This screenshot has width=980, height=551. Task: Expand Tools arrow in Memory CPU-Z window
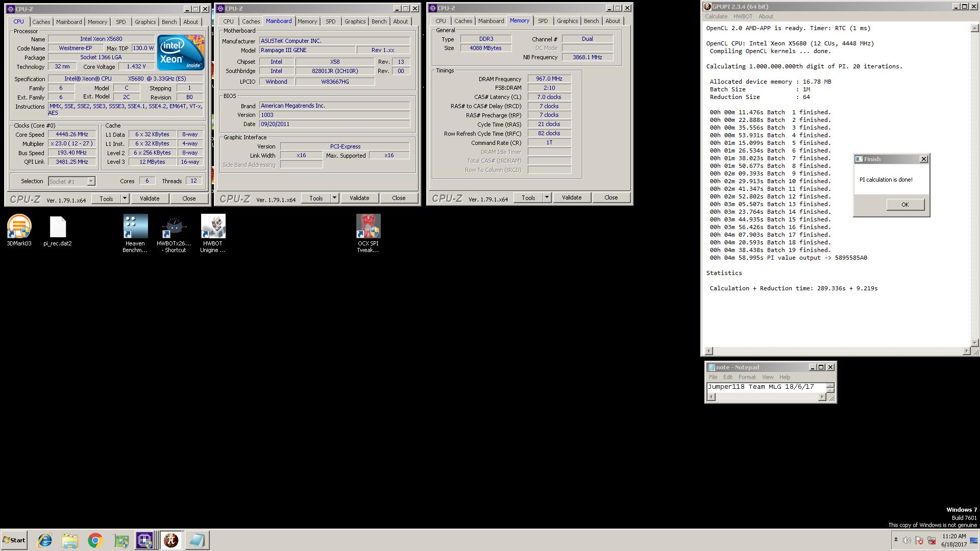[547, 197]
